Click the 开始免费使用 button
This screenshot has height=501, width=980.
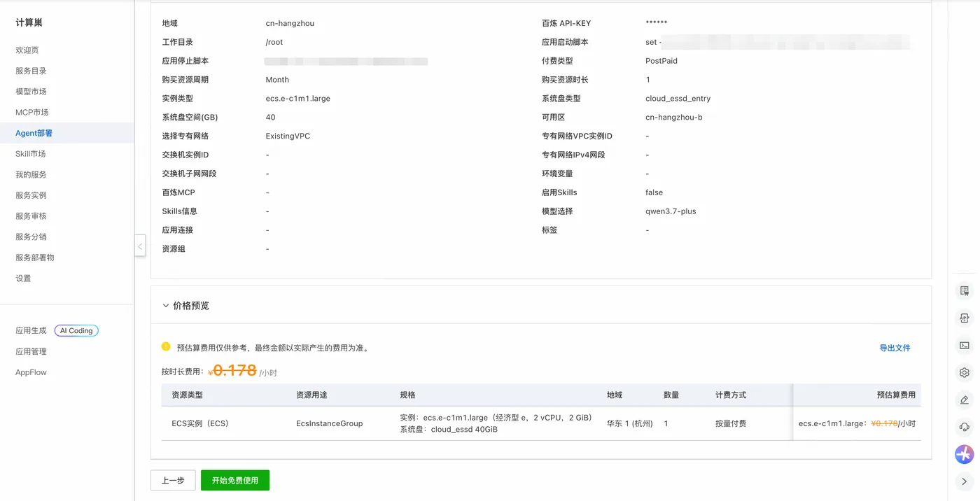[x=235, y=481]
